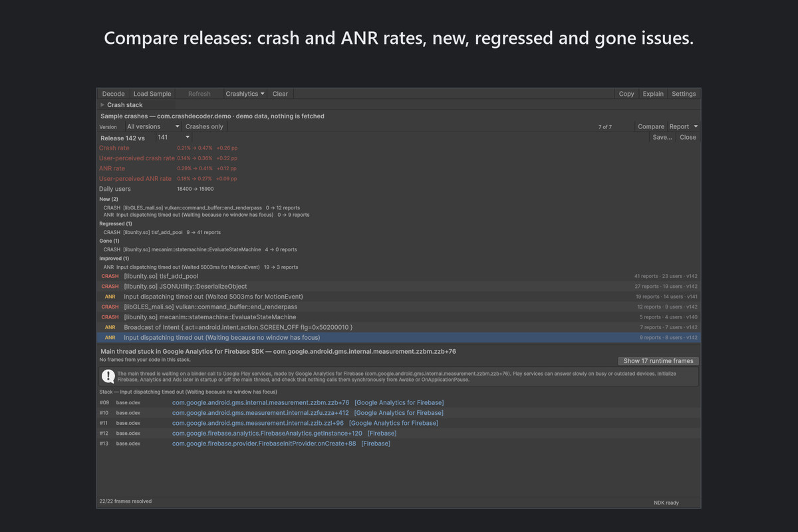Select the ANR Waited 5003ms for MotionEvent row with 19 reports
Viewport: 798px width, 532px height.
398,297
